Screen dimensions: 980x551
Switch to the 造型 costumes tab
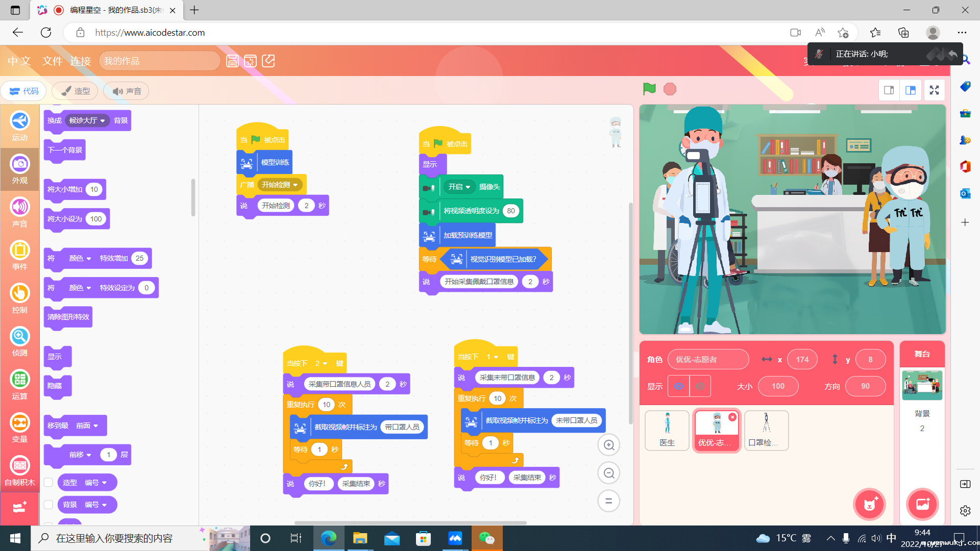75,91
